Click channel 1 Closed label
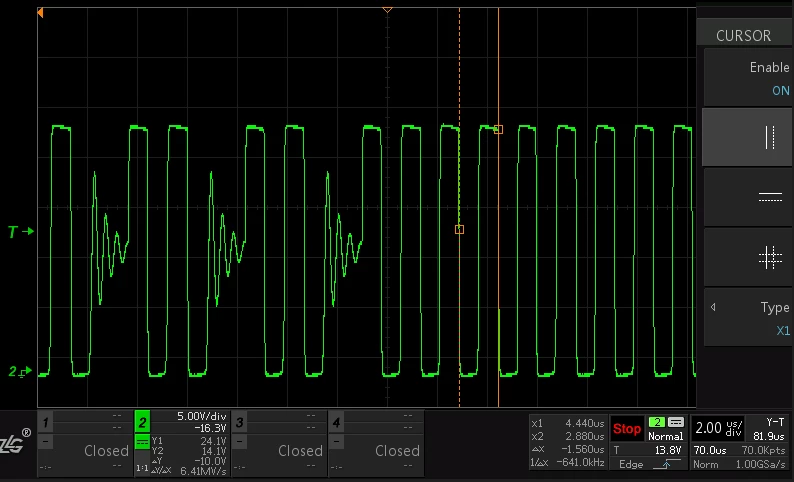 pos(106,451)
